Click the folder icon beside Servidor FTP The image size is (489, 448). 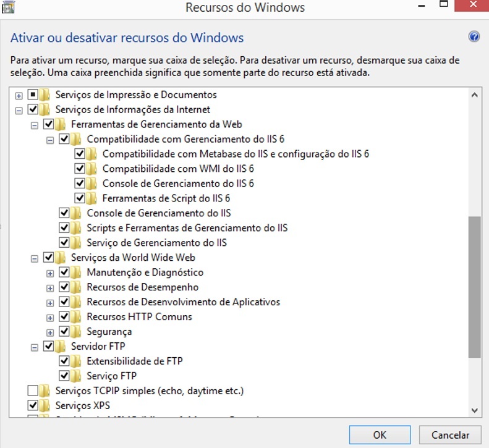pos(60,347)
